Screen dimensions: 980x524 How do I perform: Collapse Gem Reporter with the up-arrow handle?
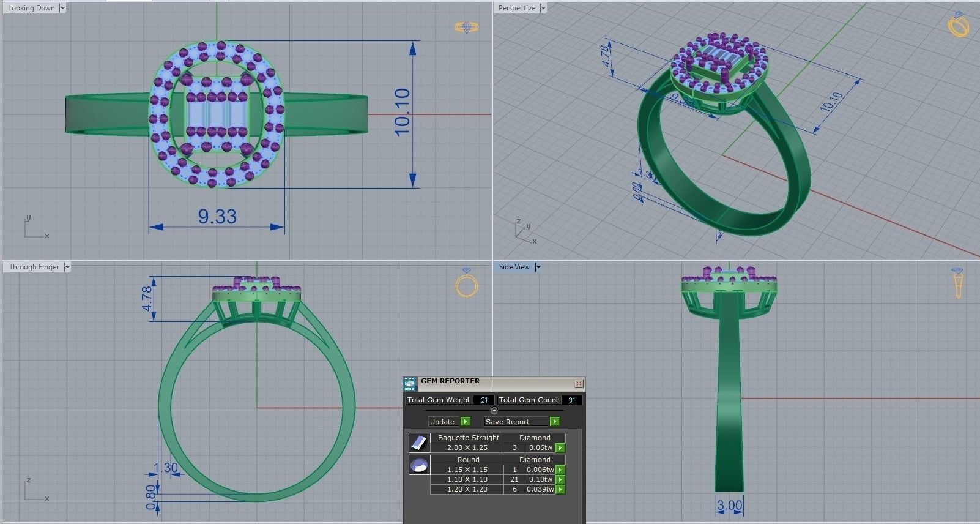[x=494, y=411]
